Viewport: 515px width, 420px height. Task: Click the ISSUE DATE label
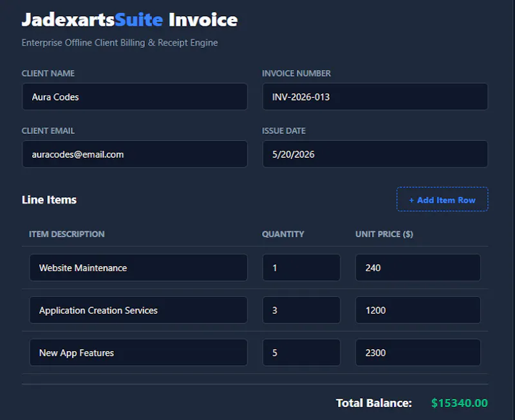[284, 131]
